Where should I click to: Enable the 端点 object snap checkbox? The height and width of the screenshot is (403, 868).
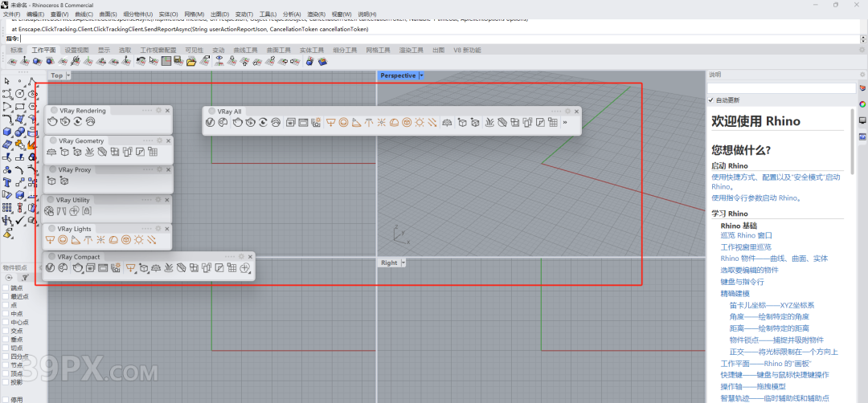coord(6,287)
